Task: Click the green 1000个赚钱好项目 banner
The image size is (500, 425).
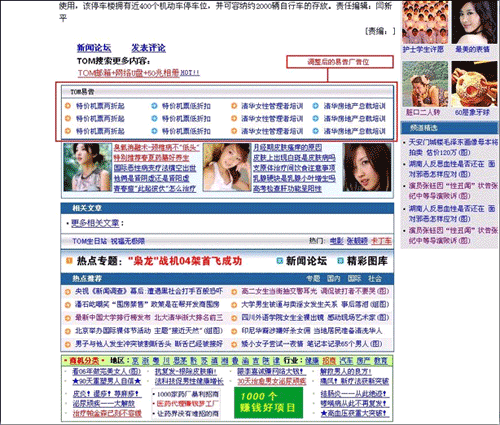Action: (x=268, y=402)
